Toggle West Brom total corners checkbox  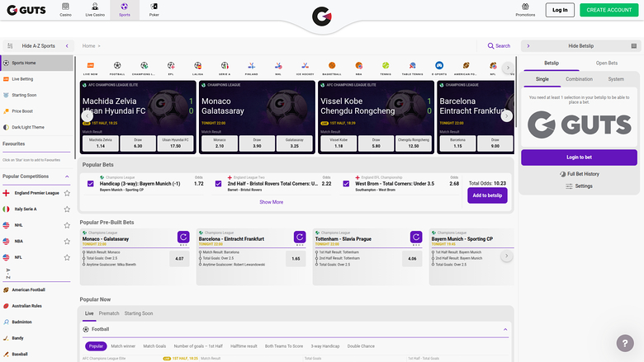pyautogui.click(x=347, y=184)
